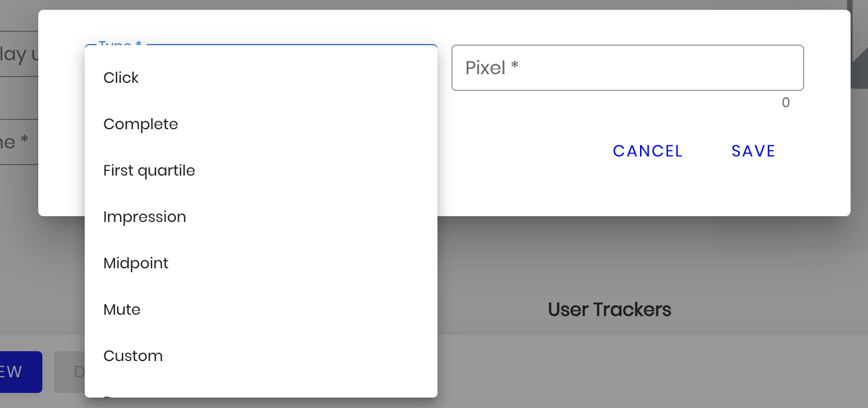This screenshot has height=408, width=868.
Task: Click the Pixel character counter showing 0
Action: (x=786, y=103)
